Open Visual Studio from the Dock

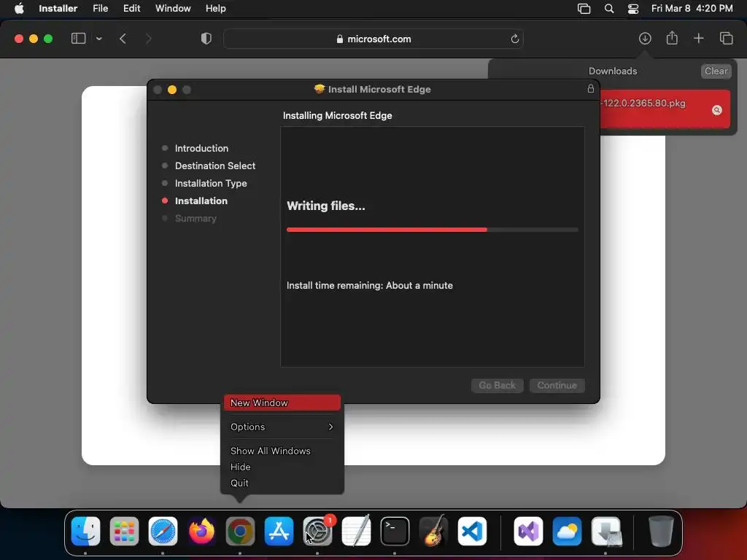528,531
